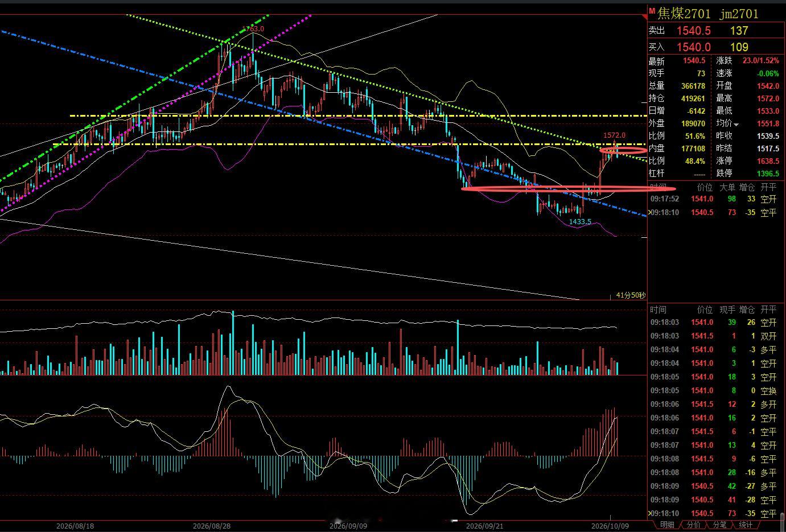Click the 昨结 value 1517.5

pos(768,148)
